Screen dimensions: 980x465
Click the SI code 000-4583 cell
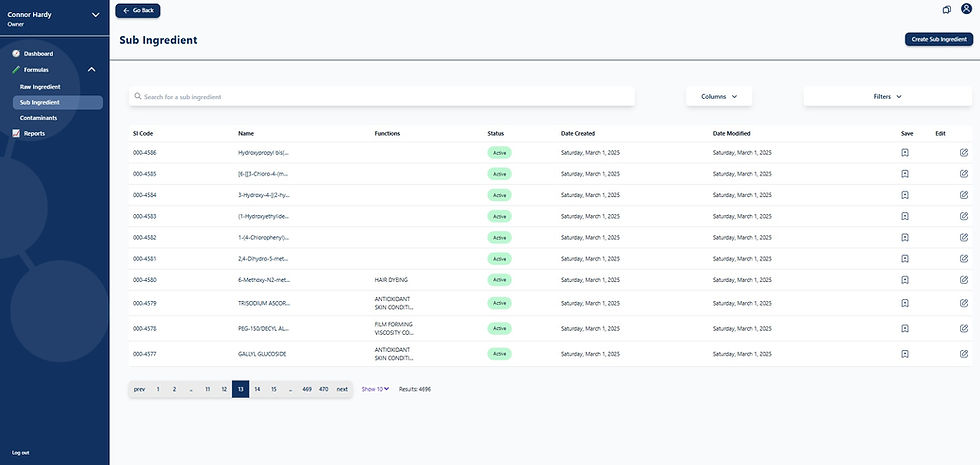144,216
